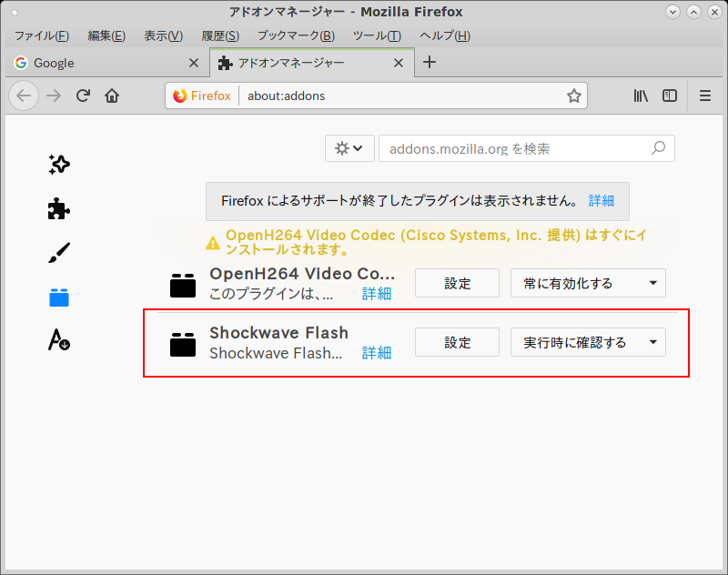
Task: Click 設定 button for OpenH264 Video Codec
Action: coord(457,283)
